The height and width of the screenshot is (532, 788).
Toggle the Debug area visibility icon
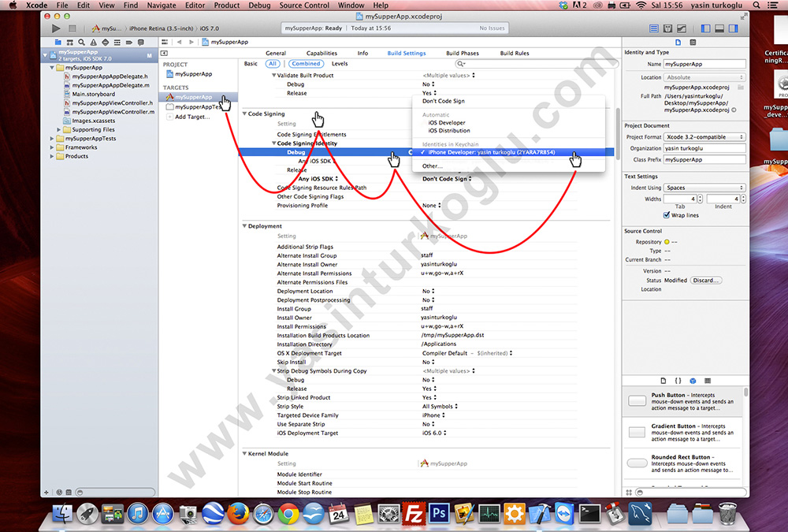pos(719,28)
